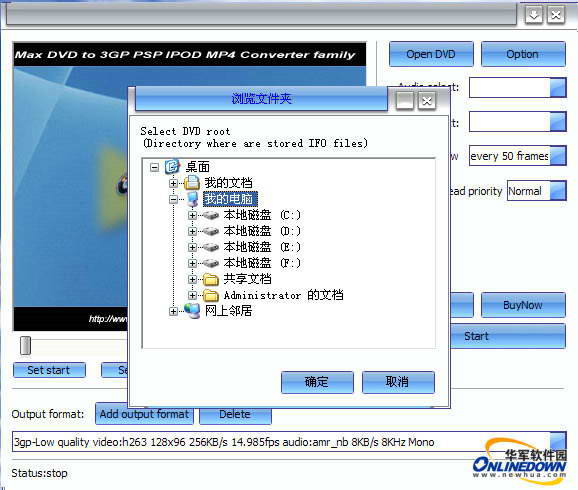Open the Audio select dropdown
578x490 pixels.
(x=558, y=88)
